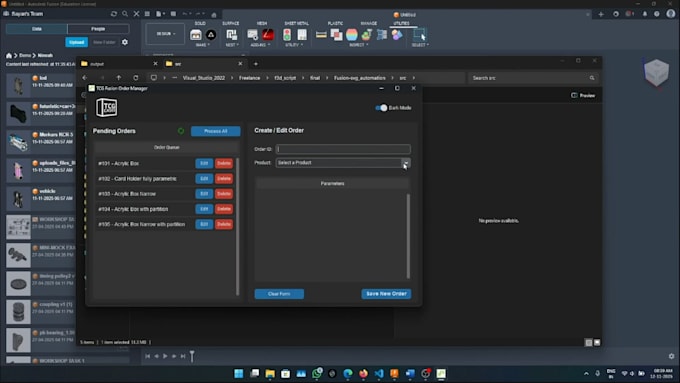Switch to the Data tab in Fusion data panel
This screenshot has width=680, height=383.
tap(37, 29)
